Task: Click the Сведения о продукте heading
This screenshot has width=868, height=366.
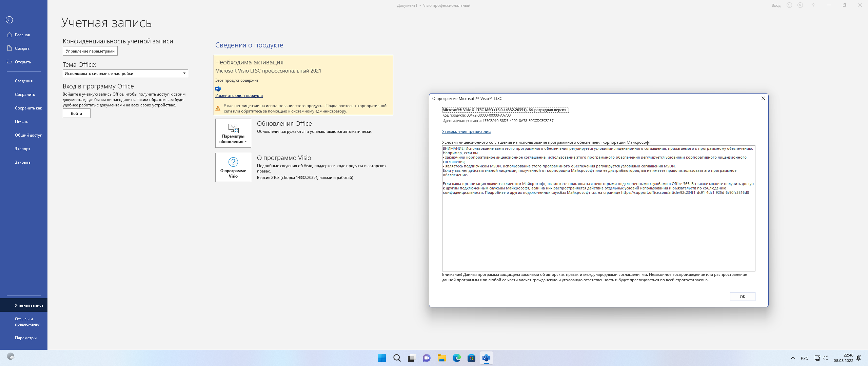Action: point(249,45)
